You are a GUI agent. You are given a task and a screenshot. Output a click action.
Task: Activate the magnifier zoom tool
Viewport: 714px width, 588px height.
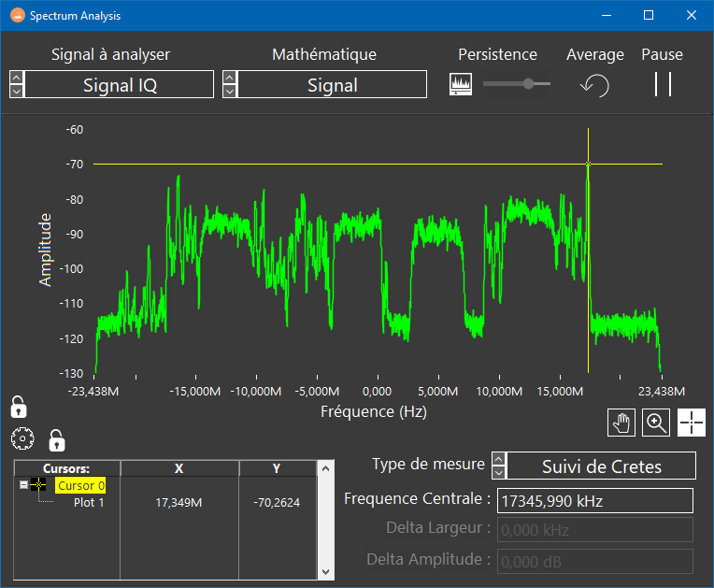coord(657,423)
